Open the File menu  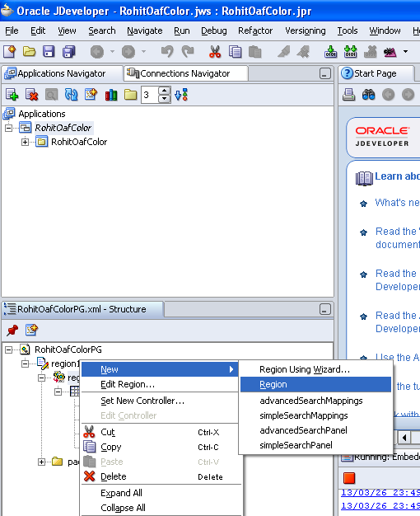[12, 30]
